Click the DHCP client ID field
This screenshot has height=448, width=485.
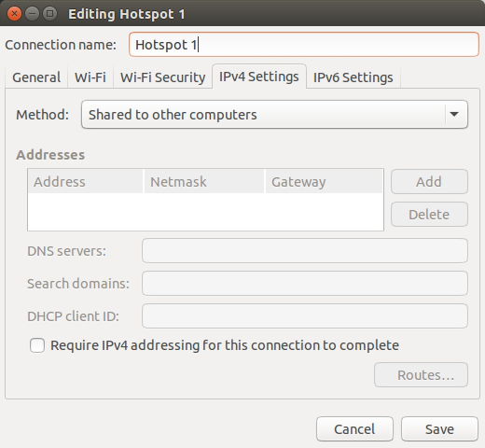305,316
